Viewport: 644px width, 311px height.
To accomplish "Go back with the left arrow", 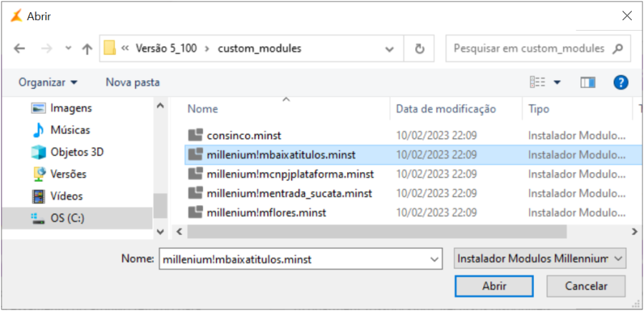I will (x=19, y=49).
